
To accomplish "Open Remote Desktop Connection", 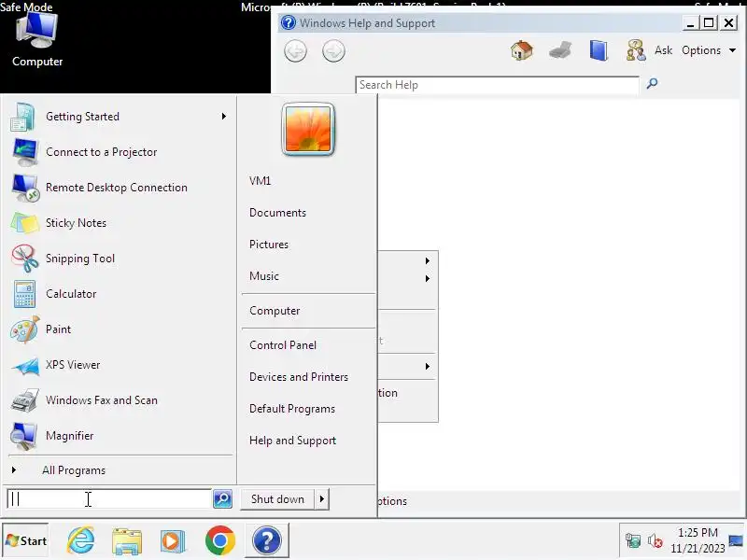I will pos(119,188).
